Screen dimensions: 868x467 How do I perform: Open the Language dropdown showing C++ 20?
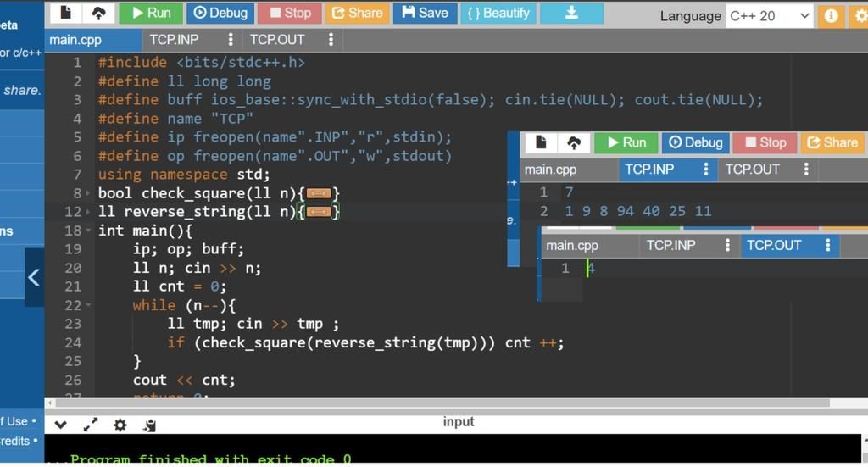point(769,16)
